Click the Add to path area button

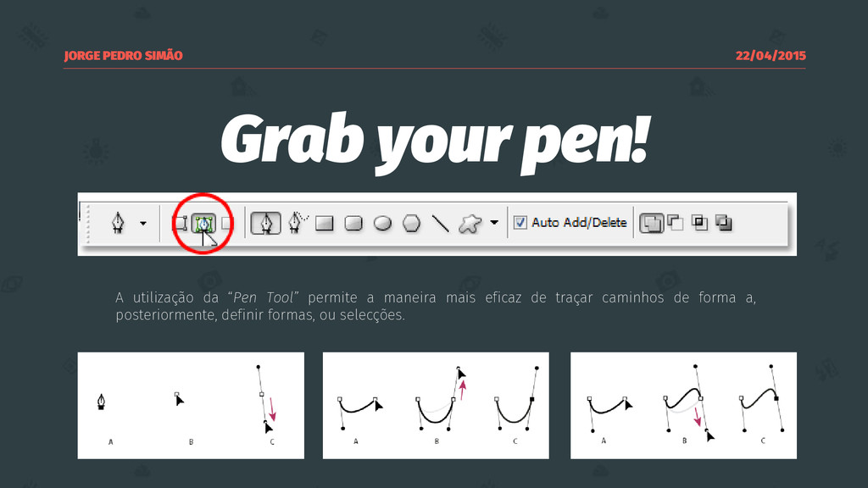click(x=652, y=224)
